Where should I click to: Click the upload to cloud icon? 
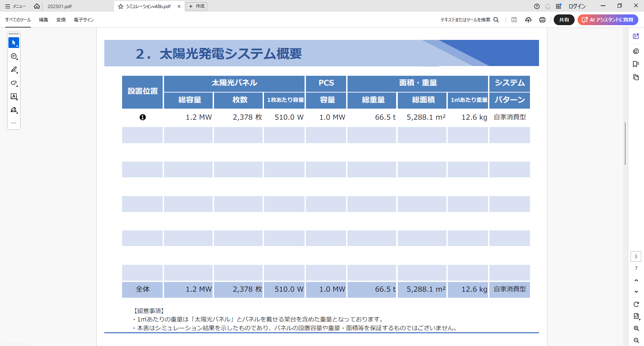pyautogui.click(x=528, y=20)
